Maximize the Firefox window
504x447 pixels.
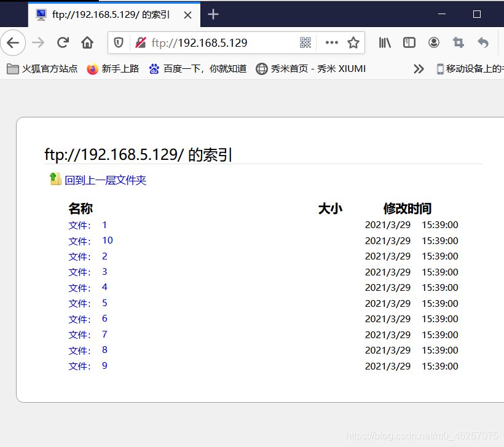pos(477,14)
